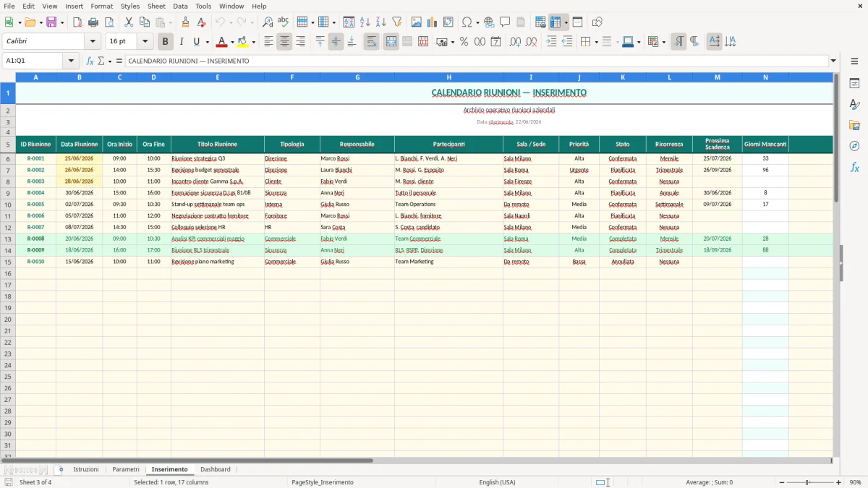Screen dimensions: 868x488
Task: Open the Styles menu
Action: [130, 6]
